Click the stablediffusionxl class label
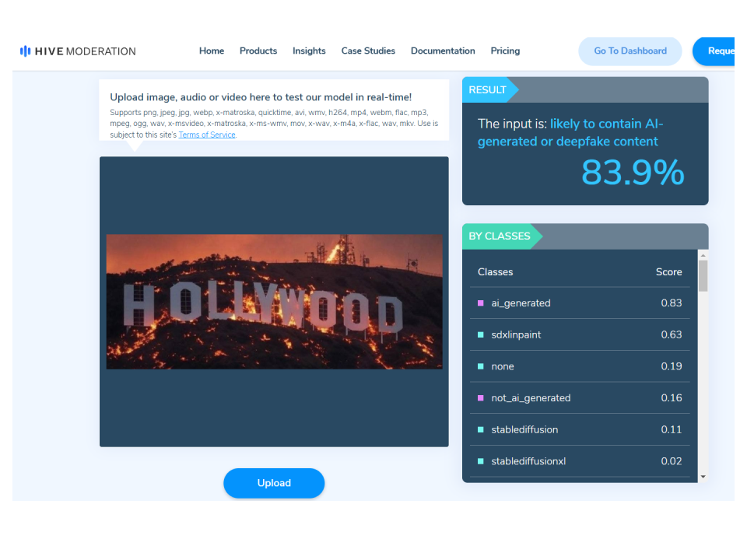Image resolution: width=747 pixels, height=560 pixels. [x=528, y=461]
